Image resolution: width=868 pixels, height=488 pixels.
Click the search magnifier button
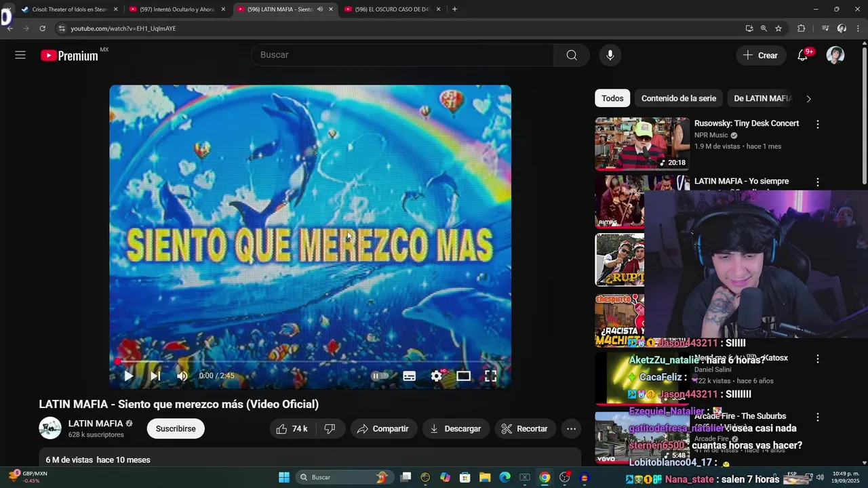[x=572, y=55]
